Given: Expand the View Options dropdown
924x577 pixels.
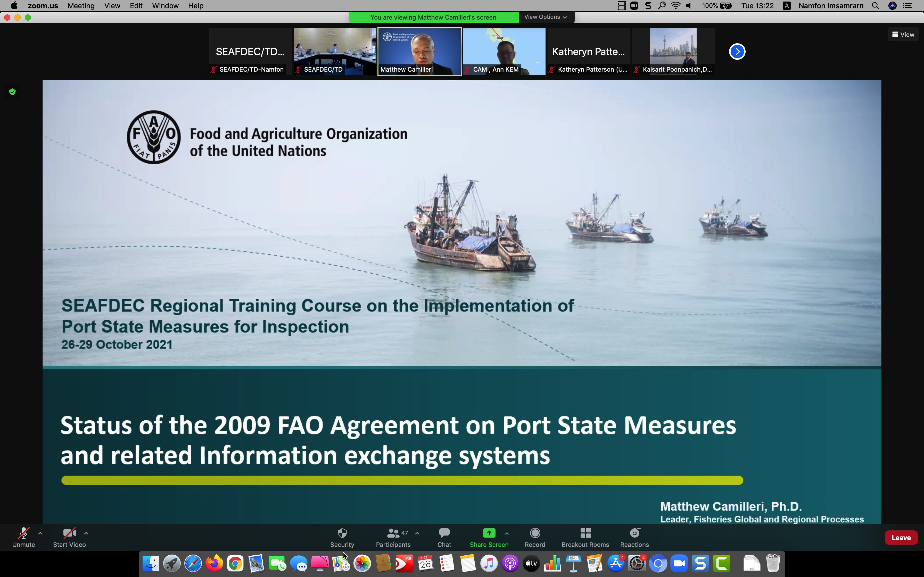Looking at the screenshot, I should pyautogui.click(x=546, y=17).
